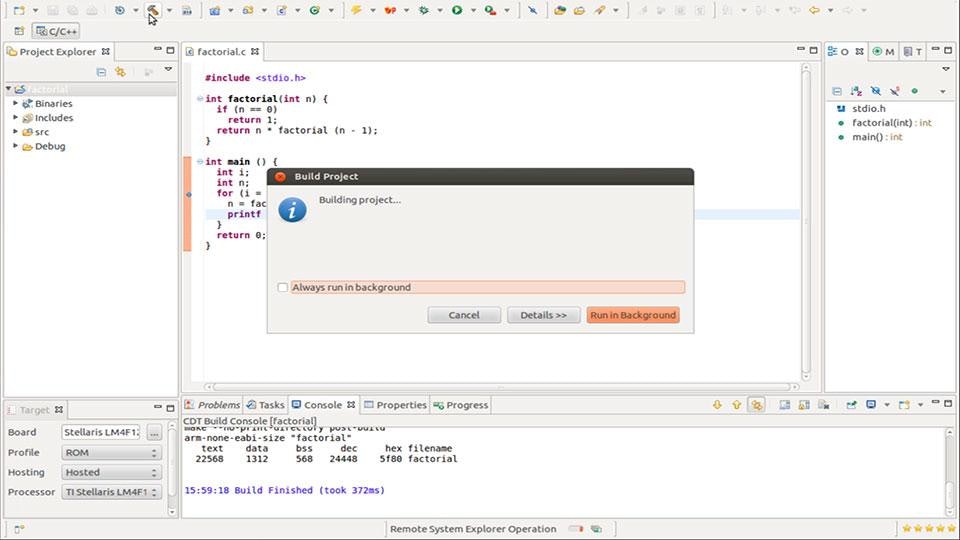Open the dropdown arrow beside the Search flashlight
This screenshot has width=960, height=540.
[615, 10]
